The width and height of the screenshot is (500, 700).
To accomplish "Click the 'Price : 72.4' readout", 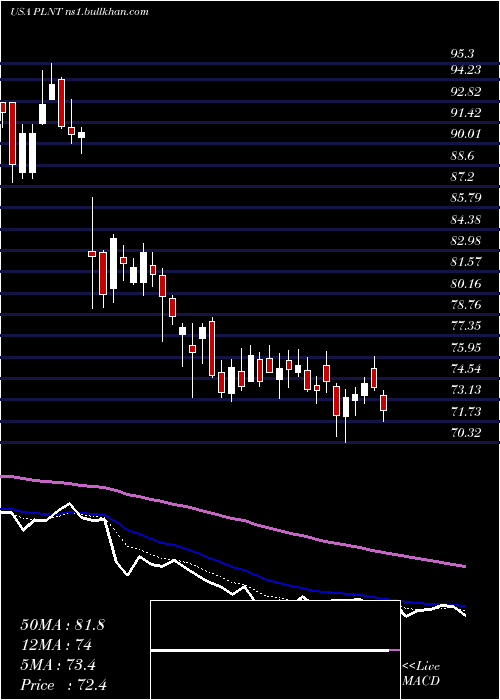I will coord(63,685).
